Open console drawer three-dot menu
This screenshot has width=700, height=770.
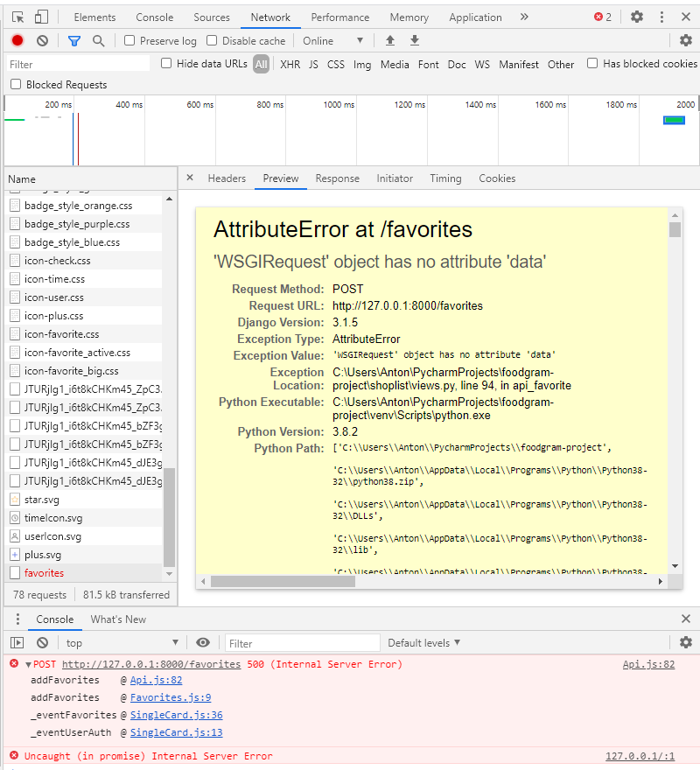[17, 619]
